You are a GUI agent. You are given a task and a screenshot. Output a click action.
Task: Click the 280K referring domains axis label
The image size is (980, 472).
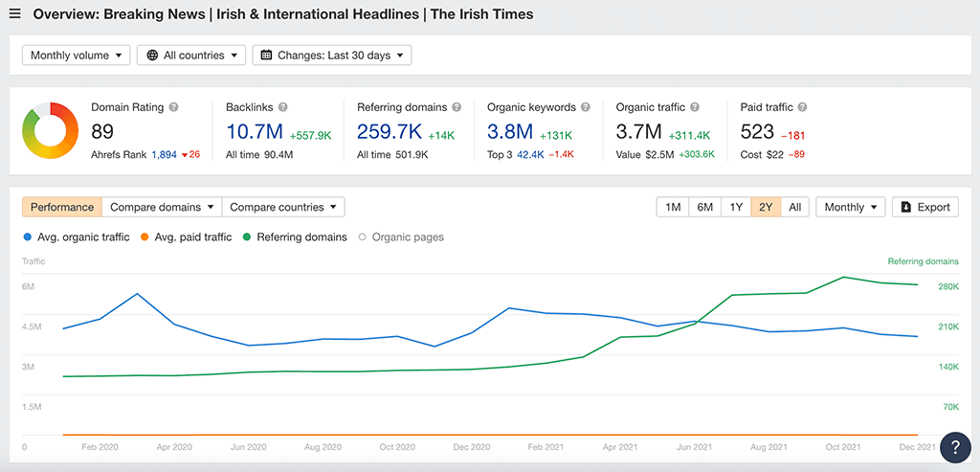948,286
